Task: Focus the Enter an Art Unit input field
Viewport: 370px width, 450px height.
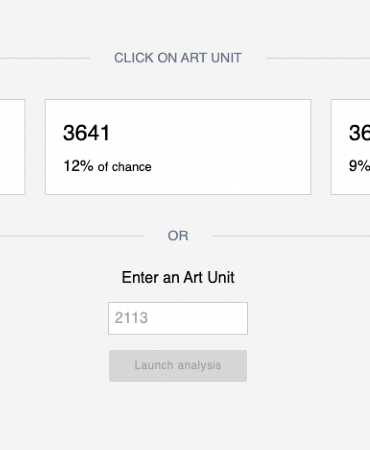Action: 178,318
